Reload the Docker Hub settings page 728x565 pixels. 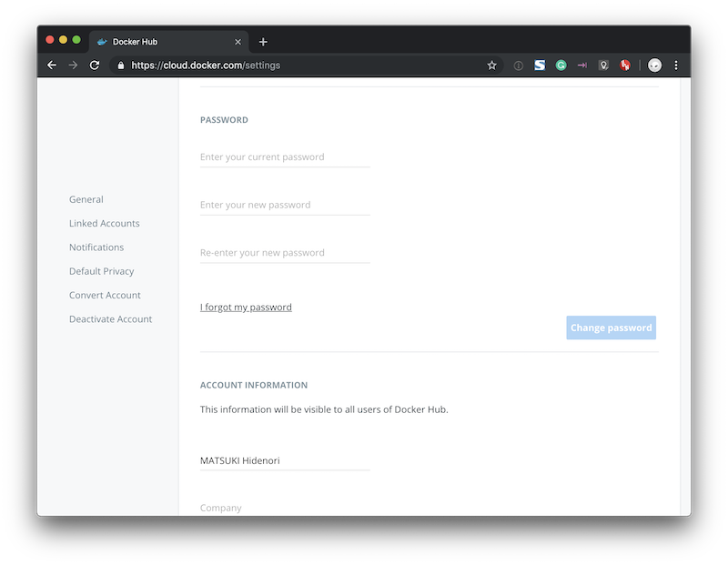click(x=95, y=66)
